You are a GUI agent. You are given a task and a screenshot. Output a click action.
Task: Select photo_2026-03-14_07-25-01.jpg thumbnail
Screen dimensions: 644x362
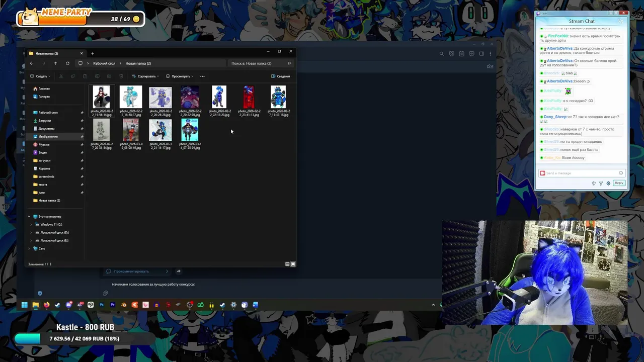(x=190, y=130)
